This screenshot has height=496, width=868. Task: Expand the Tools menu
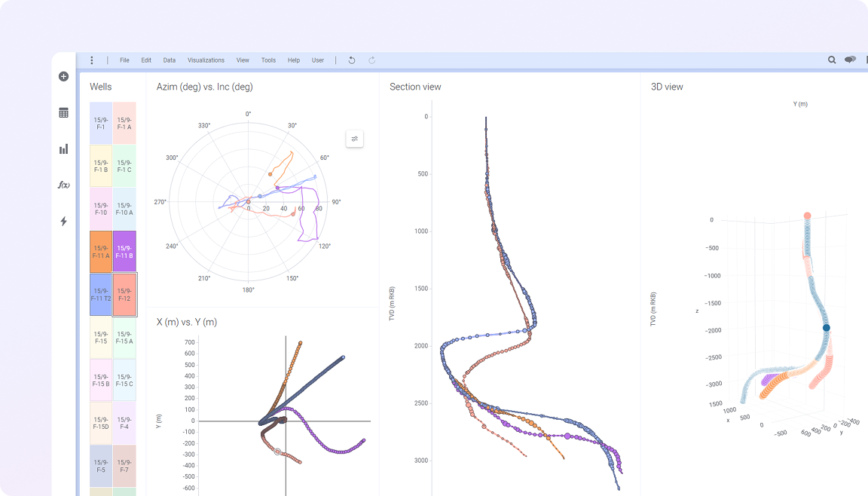(268, 60)
